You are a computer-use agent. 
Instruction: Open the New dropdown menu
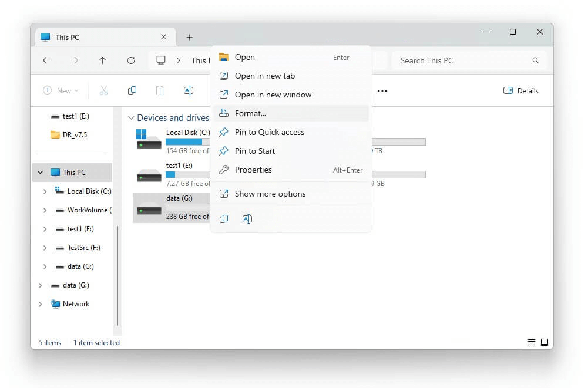61,90
